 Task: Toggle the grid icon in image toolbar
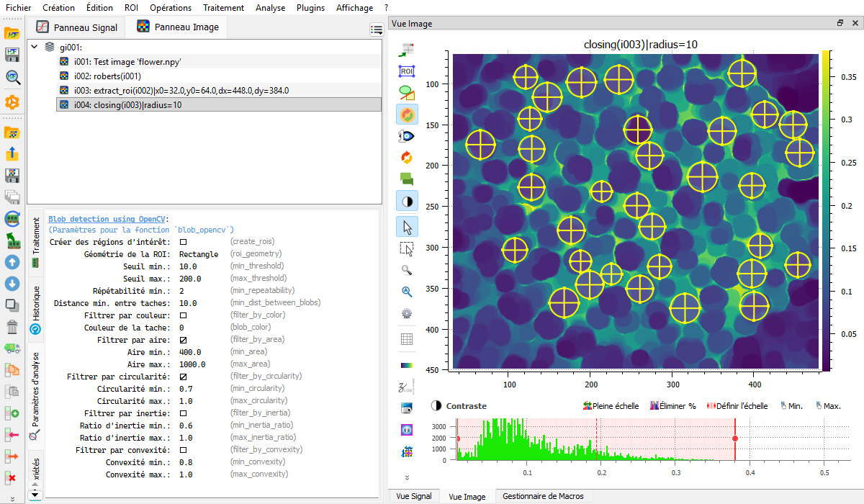click(407, 339)
